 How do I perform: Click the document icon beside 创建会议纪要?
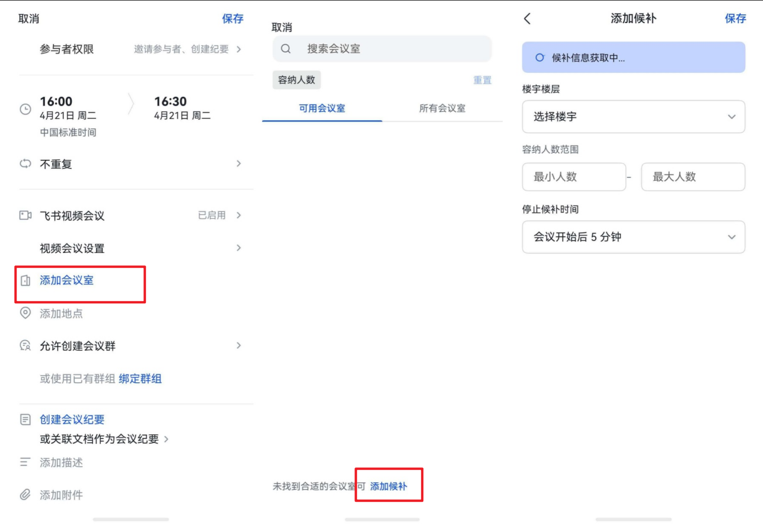25,419
